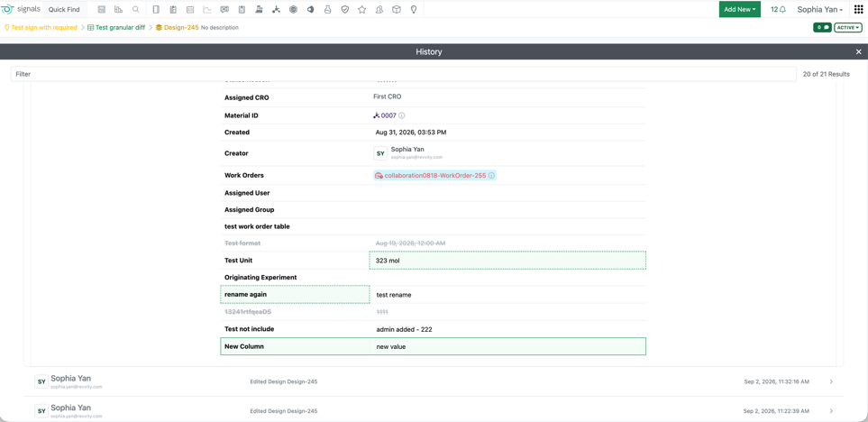Open the half-filled circle icon
This screenshot has width=868, height=422.
311,9
